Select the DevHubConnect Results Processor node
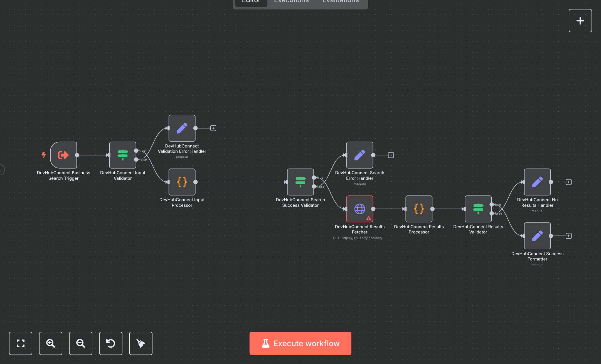This screenshot has width=601, height=364. 419,209
